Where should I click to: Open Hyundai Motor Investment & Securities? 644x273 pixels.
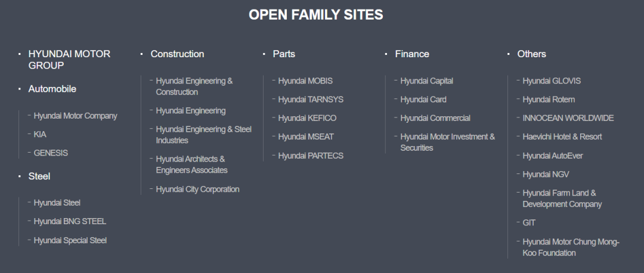(x=448, y=142)
